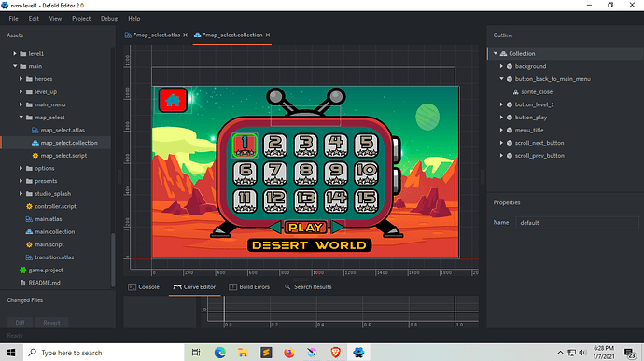Click the green game.project icon
This screenshot has width=644, height=361.
[23, 271]
